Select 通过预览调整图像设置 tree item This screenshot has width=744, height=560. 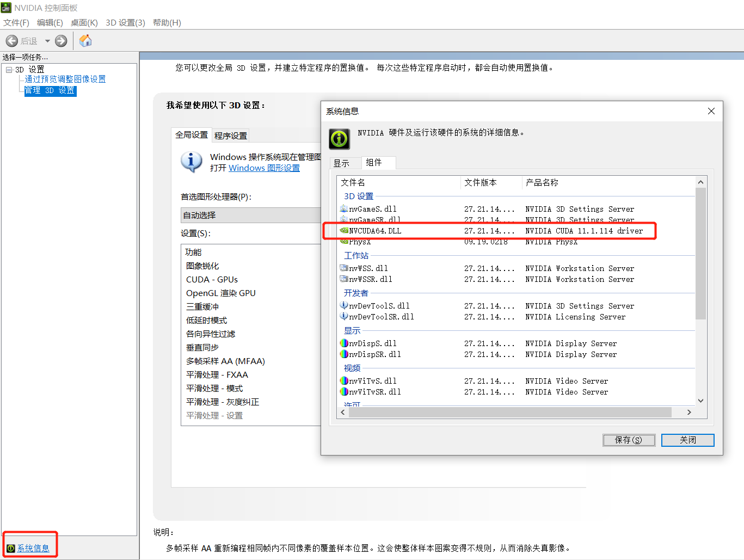(65, 79)
